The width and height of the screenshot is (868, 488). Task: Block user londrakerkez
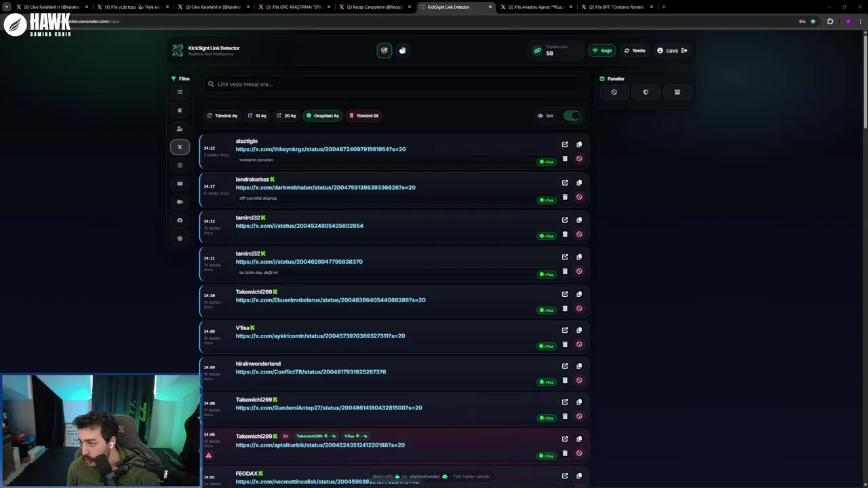tap(579, 197)
